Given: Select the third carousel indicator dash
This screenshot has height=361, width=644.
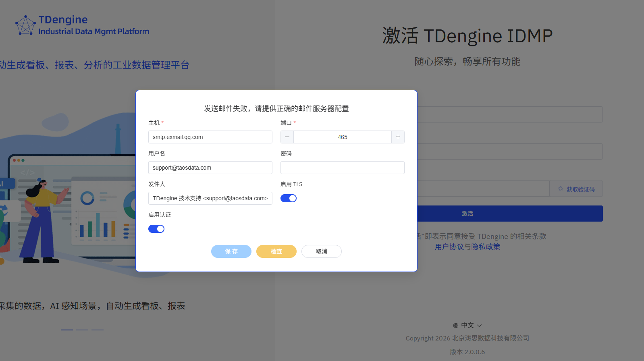Looking at the screenshot, I should (x=98, y=330).
